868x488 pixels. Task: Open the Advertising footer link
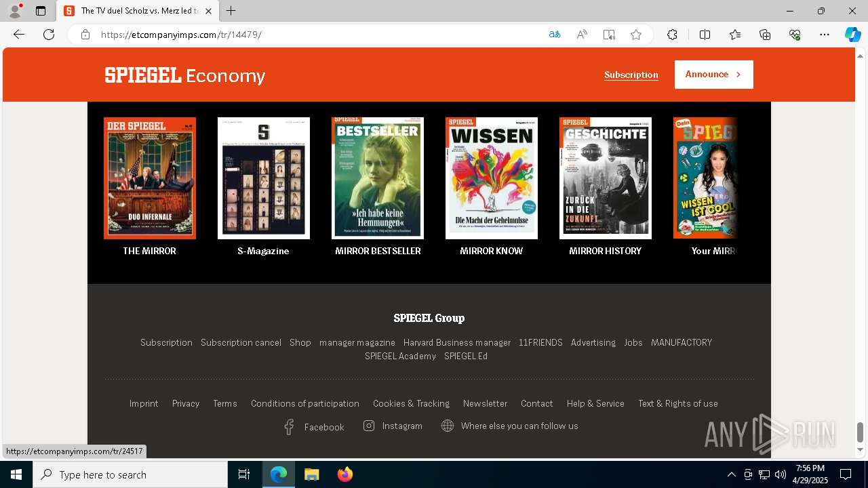coord(593,342)
